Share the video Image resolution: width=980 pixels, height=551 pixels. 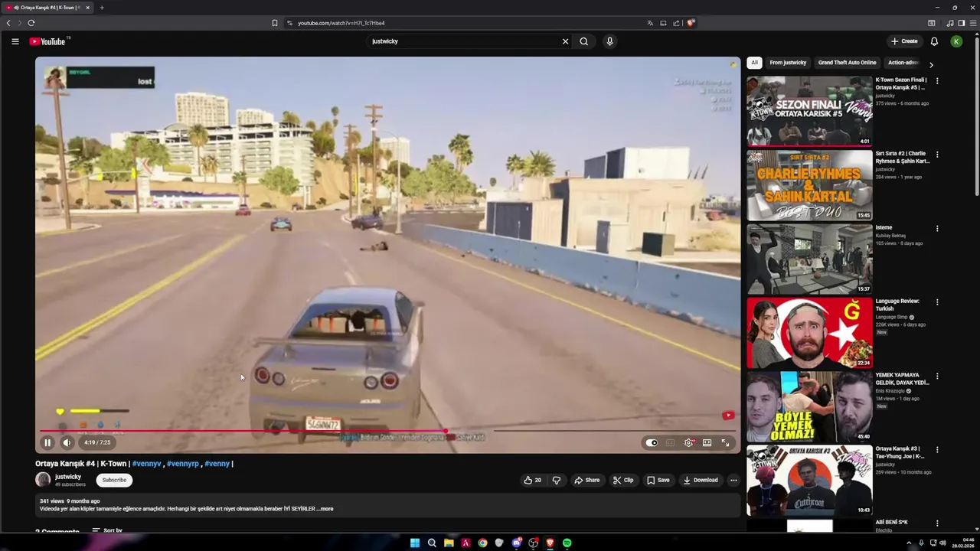[x=587, y=480]
